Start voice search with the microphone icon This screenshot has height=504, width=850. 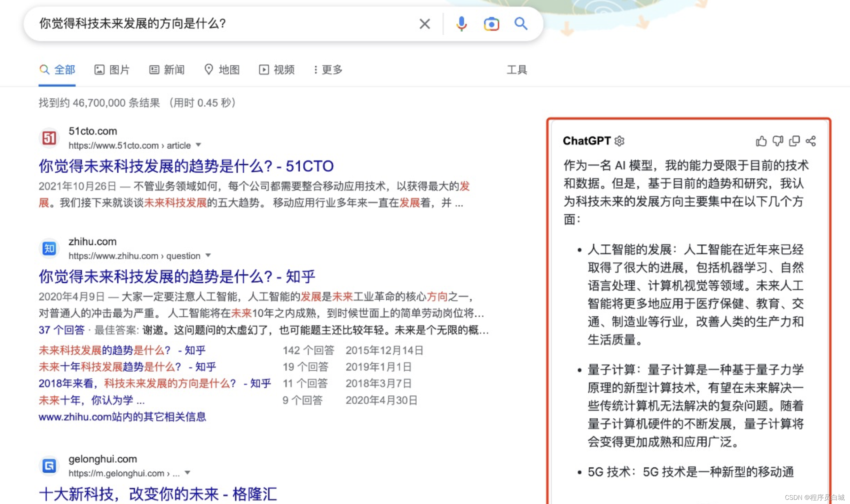tap(462, 24)
